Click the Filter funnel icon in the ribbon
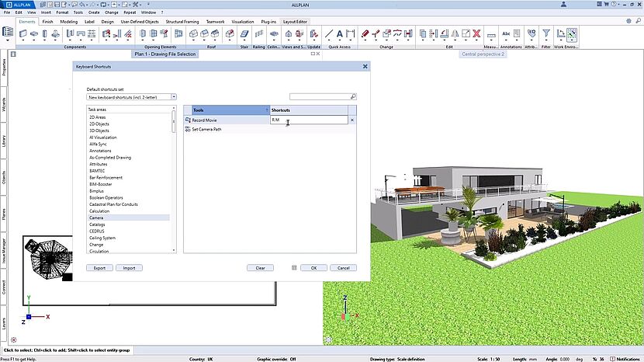The width and height of the screenshot is (644, 362). coord(546,34)
